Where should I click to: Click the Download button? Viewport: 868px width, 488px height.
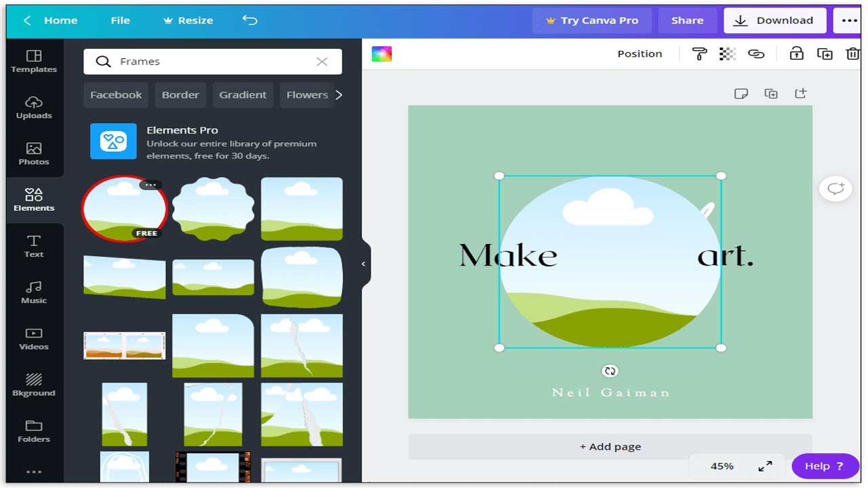(774, 20)
